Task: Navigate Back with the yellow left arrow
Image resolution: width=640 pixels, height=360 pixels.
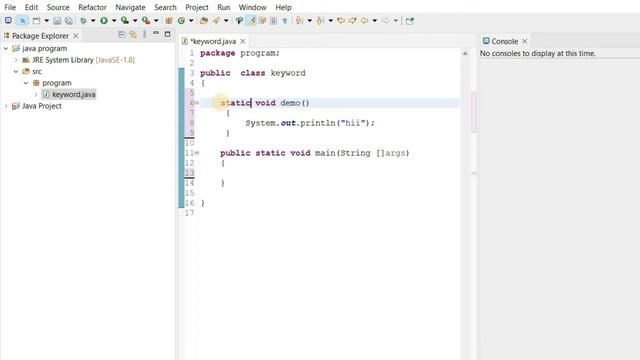Action: [364, 20]
